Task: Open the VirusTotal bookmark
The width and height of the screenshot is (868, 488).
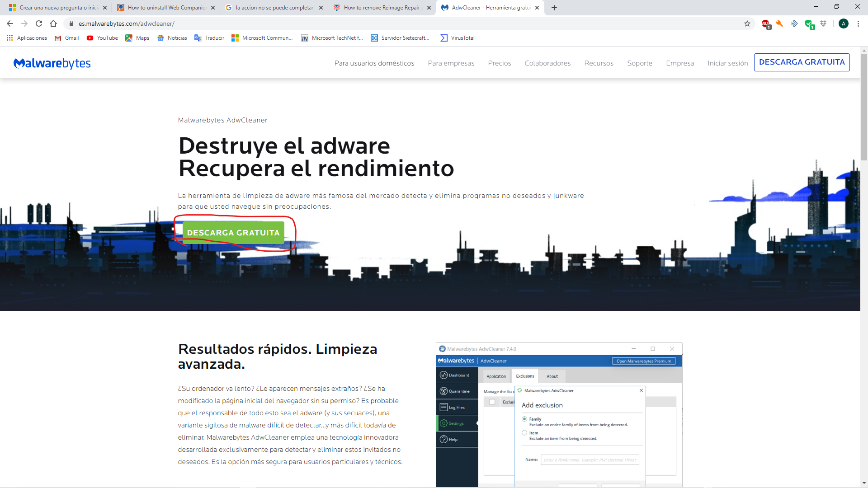Action: (x=458, y=38)
